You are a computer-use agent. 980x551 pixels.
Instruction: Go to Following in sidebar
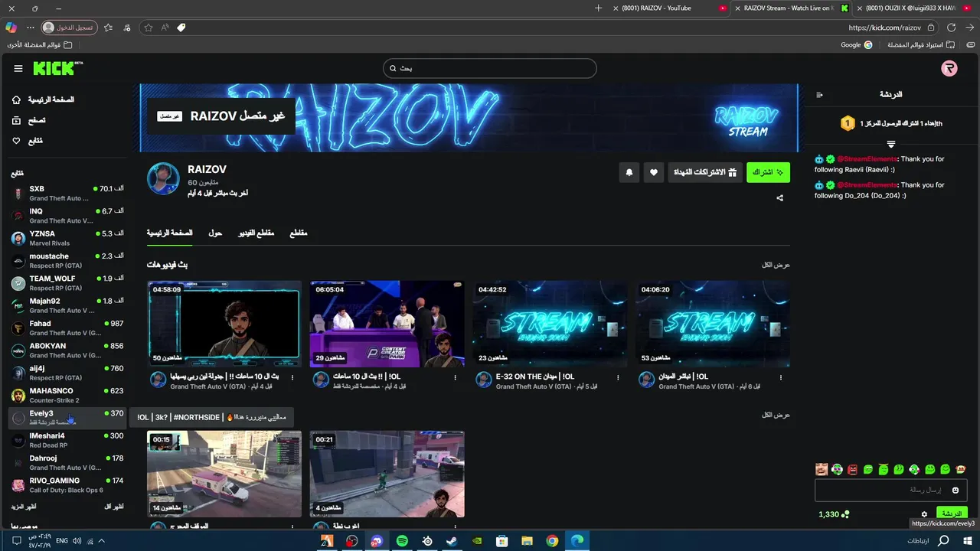click(28, 141)
